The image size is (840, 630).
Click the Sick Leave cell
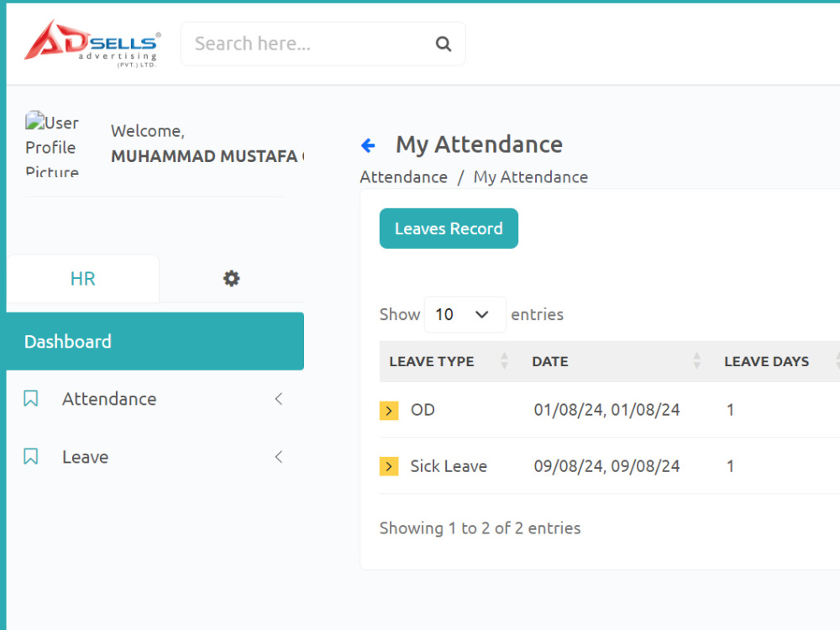click(449, 466)
